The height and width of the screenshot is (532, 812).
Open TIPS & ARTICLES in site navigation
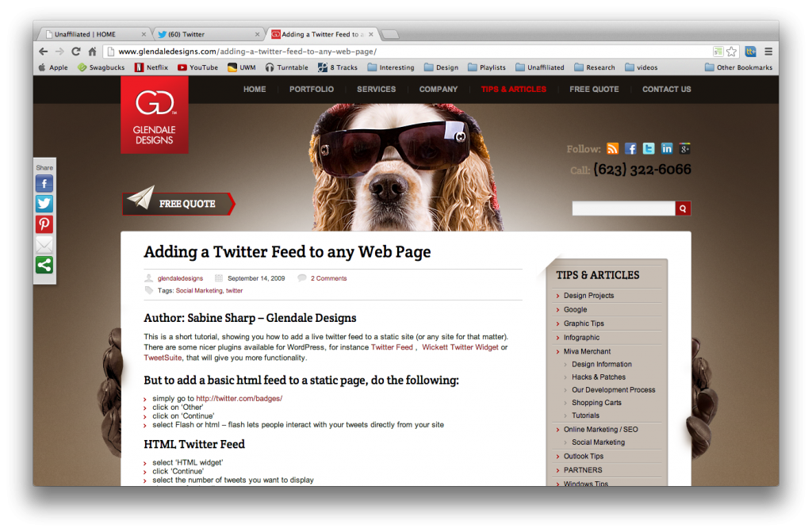point(514,89)
